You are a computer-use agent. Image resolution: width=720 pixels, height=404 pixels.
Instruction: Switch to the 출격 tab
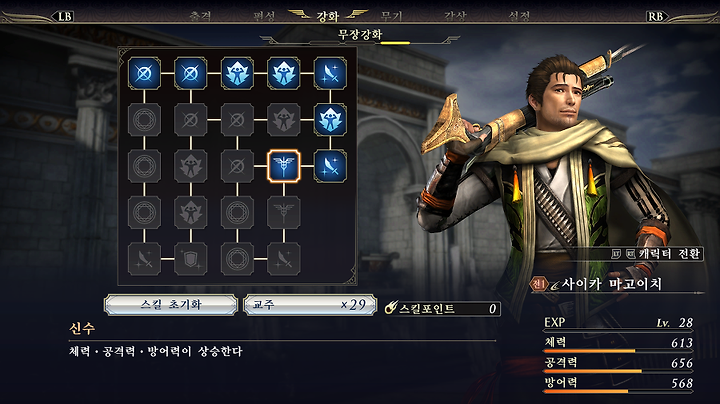200,17
